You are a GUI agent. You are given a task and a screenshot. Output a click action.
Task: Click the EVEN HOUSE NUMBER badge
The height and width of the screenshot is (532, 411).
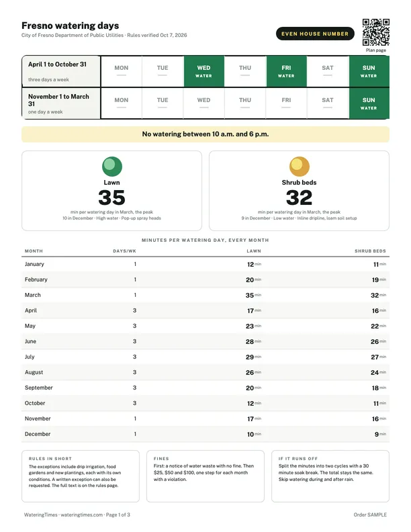(x=315, y=34)
